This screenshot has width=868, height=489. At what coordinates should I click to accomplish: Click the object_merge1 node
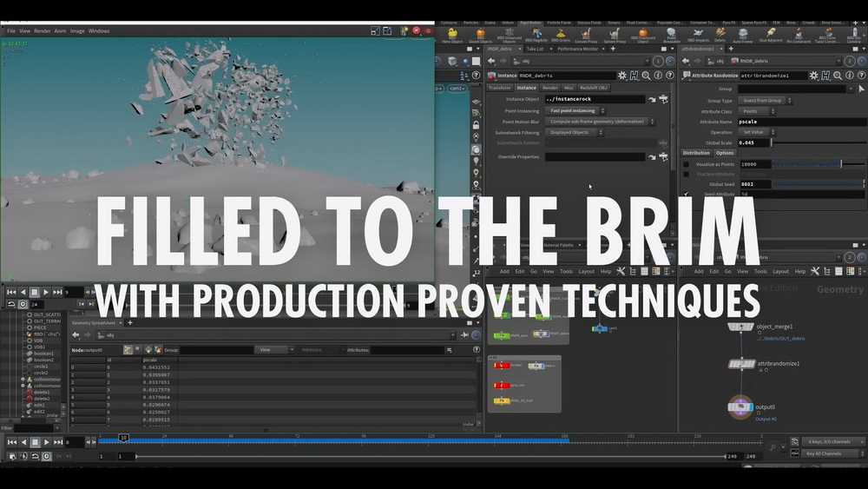click(x=740, y=327)
